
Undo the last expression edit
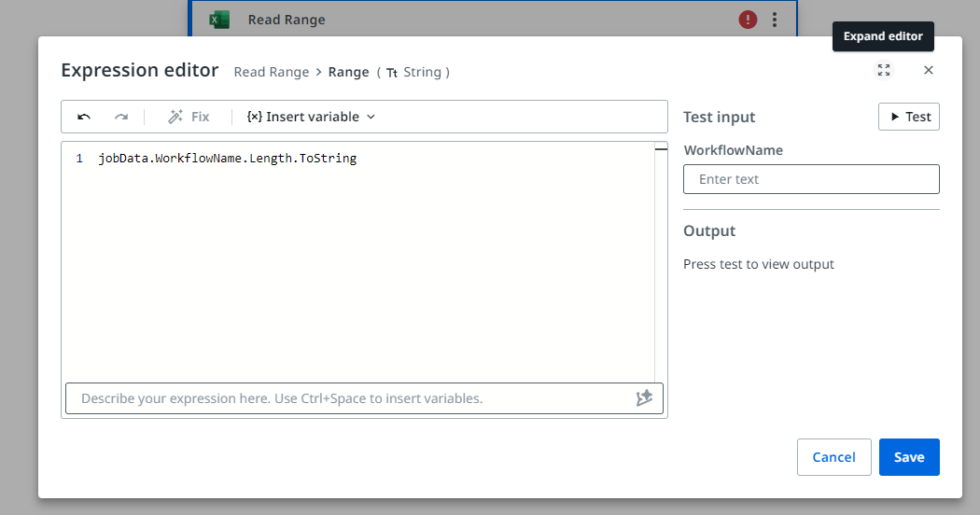coord(84,117)
